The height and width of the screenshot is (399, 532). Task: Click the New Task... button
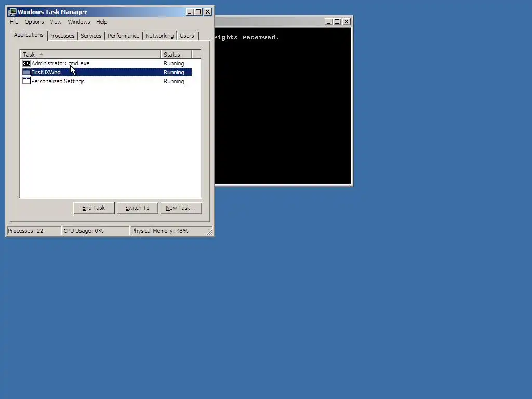coord(181,208)
